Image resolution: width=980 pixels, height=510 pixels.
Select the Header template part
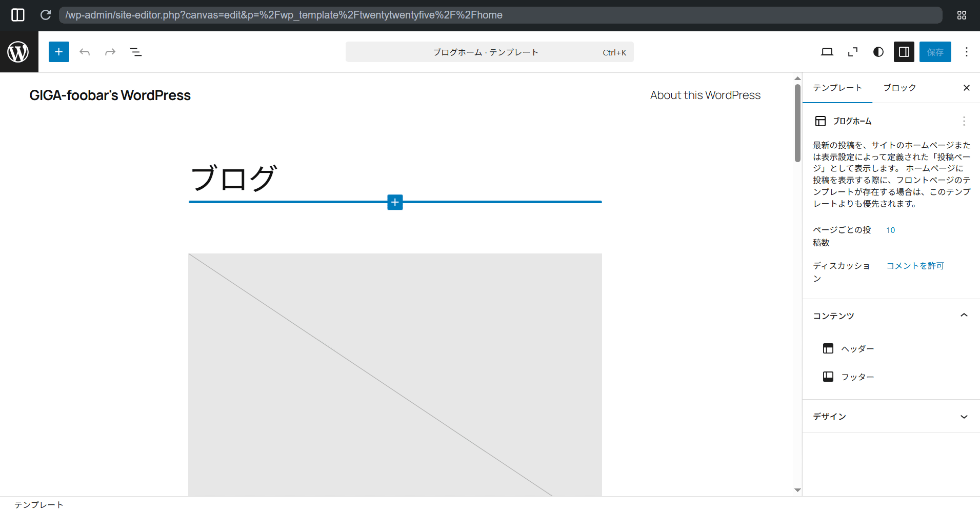857,349
